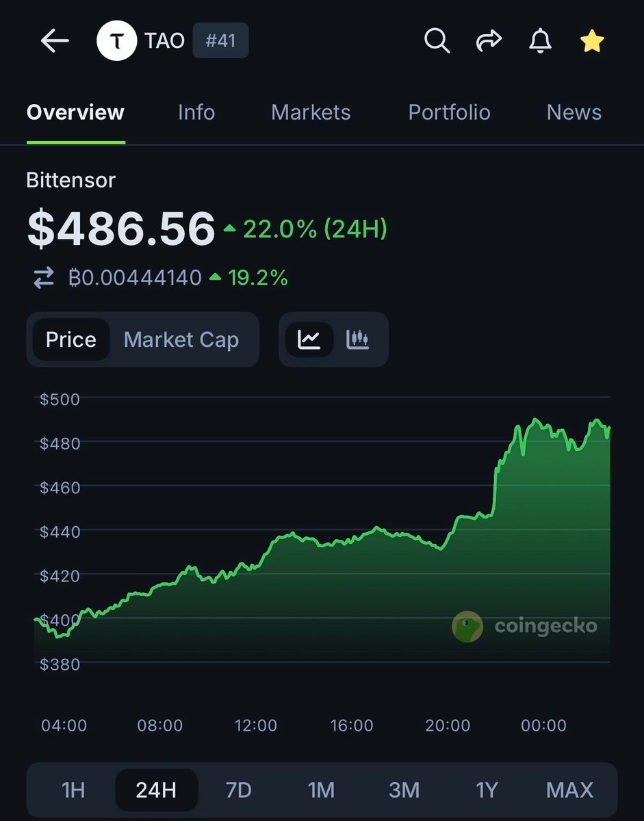This screenshot has width=644, height=821.
Task: Open the Info tab
Action: point(196,112)
